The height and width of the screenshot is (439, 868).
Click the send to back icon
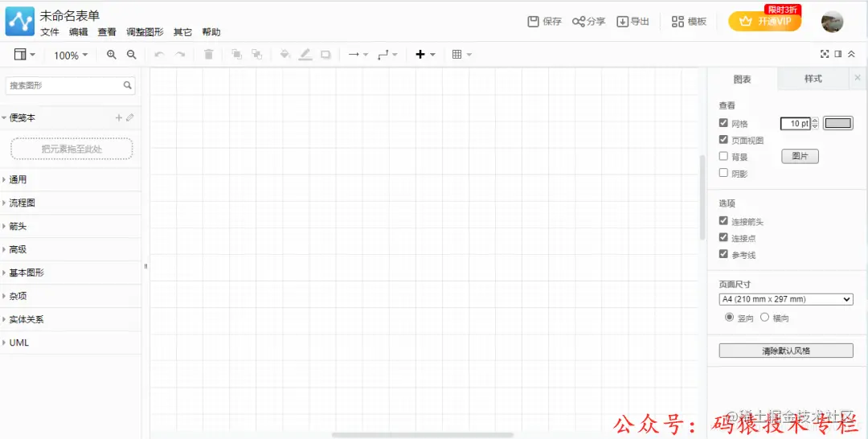(x=256, y=54)
